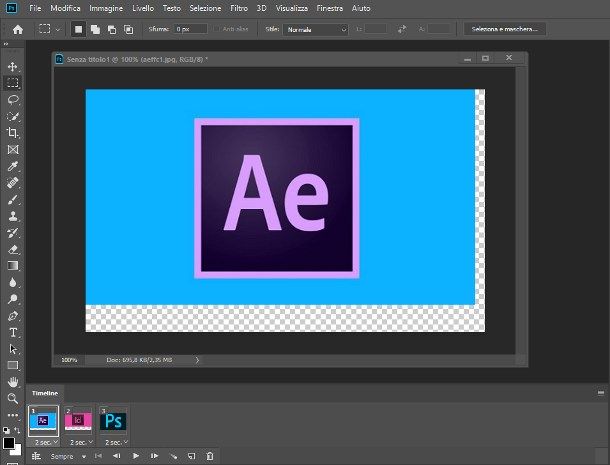Choose New selection mode

coord(78,29)
